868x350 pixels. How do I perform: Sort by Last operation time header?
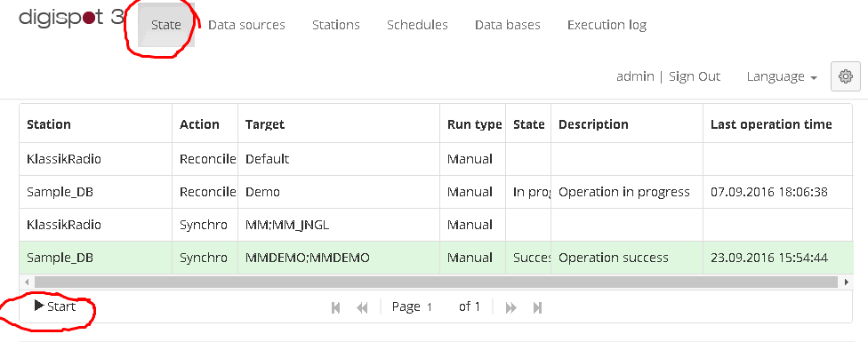point(777,124)
